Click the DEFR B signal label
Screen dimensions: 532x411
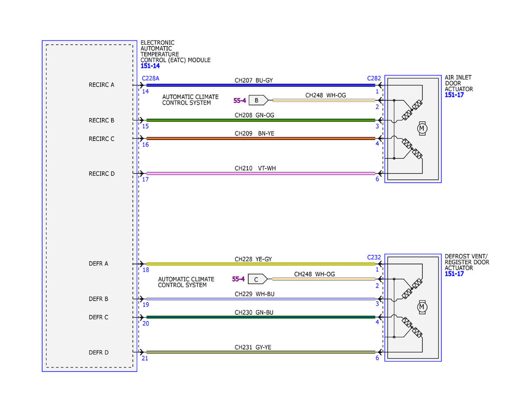[x=98, y=299]
